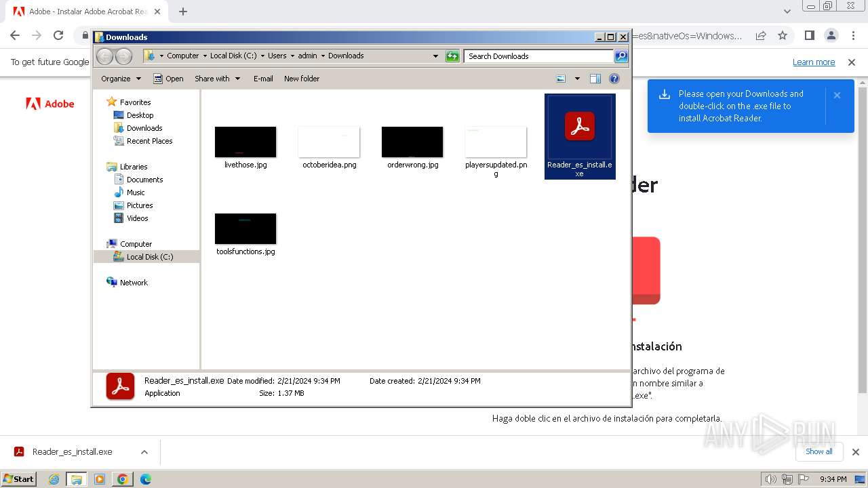868x488 pixels.
Task: Click Open in the Explorer toolbar
Action: point(168,79)
